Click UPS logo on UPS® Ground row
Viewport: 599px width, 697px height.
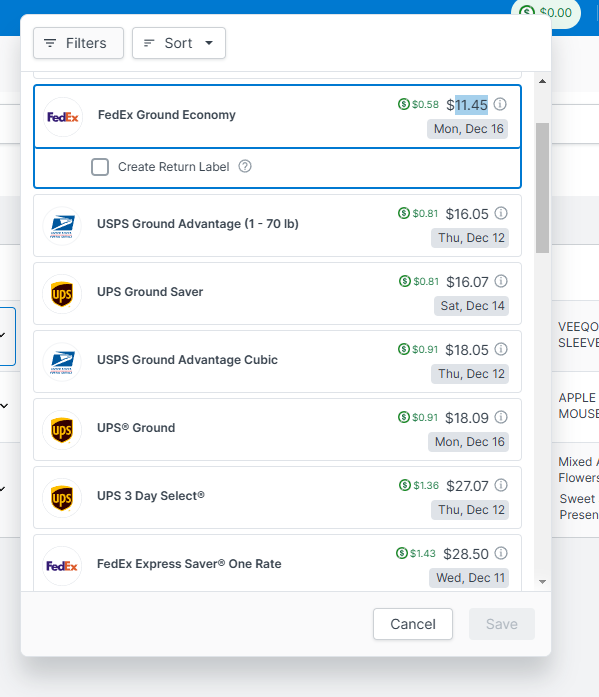(62, 430)
